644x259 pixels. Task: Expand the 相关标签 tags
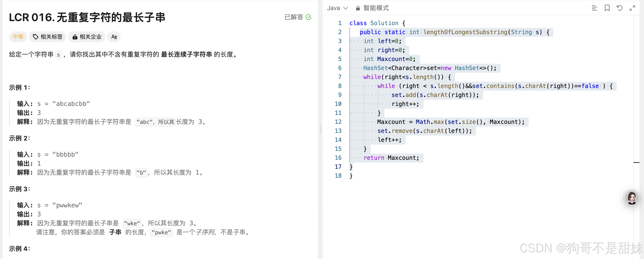coord(48,37)
